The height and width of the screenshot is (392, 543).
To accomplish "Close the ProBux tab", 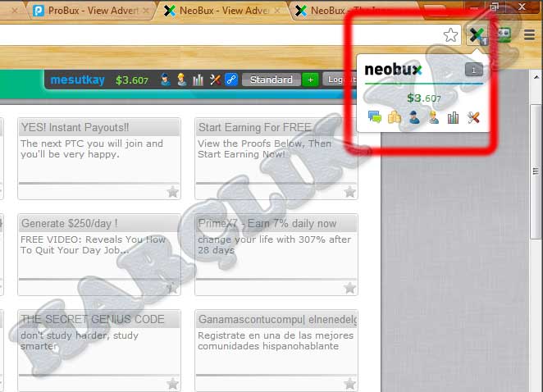I will tap(146, 11).
